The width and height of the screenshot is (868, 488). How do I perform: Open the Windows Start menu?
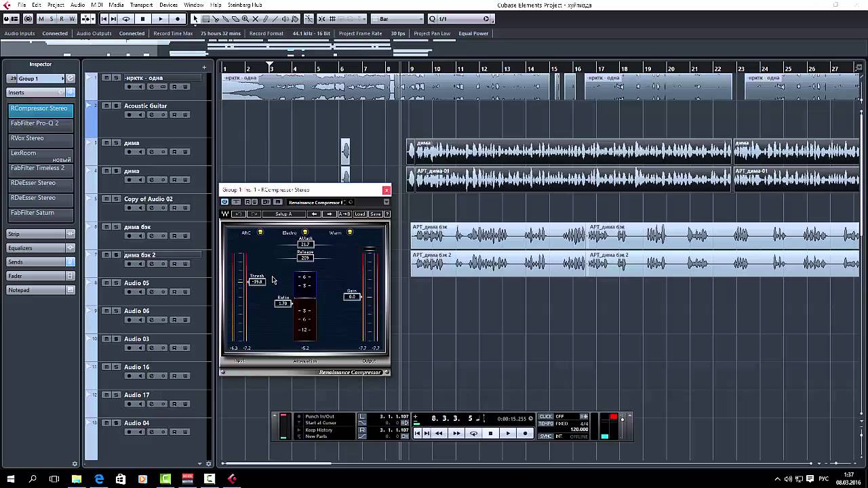click(x=10, y=479)
